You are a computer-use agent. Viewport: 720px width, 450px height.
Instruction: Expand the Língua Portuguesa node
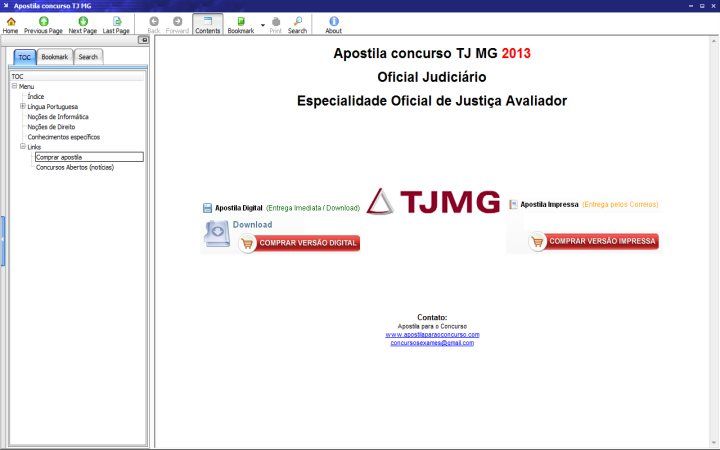[x=22, y=106]
